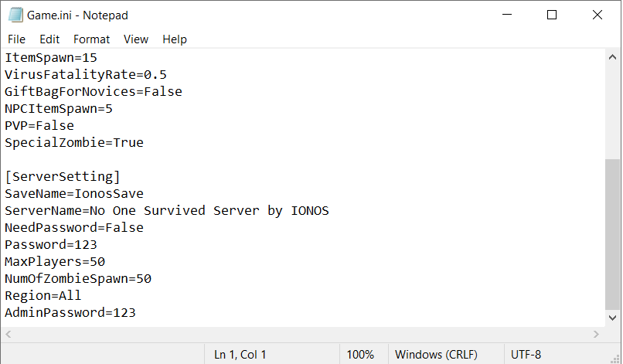
Task: Click the AdminPassword=123 line
Action: coord(70,313)
